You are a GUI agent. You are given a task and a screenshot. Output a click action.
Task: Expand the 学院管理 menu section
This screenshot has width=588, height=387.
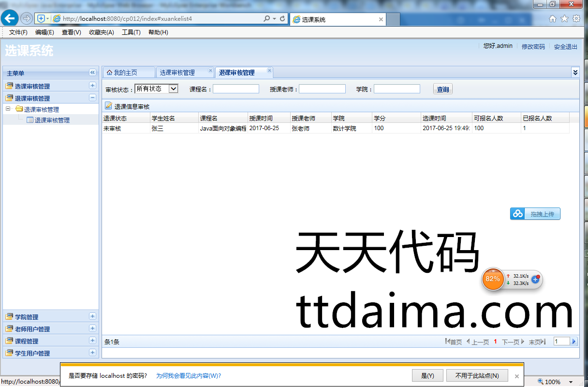click(x=92, y=316)
